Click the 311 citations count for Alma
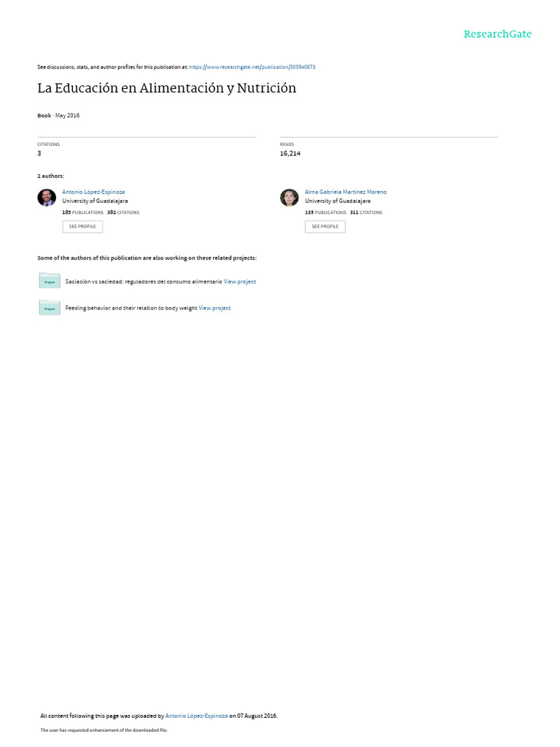The width and height of the screenshot is (560, 747). 366,212
